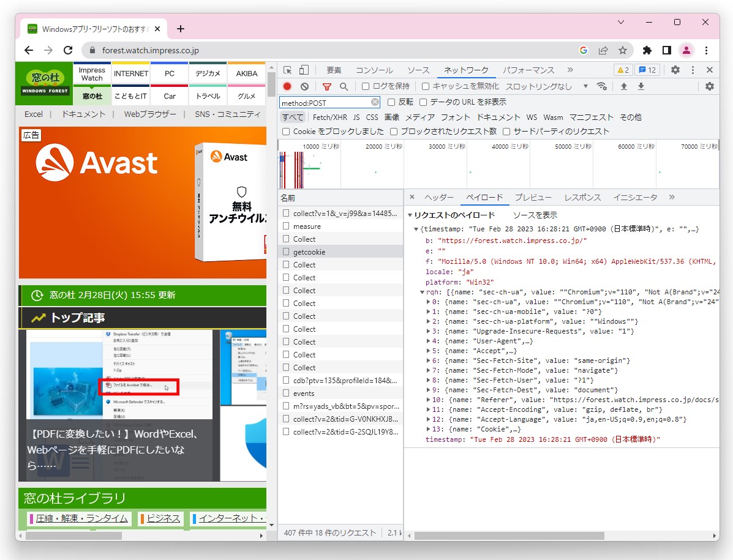Screen dimensions: 733x560
Task: Check サードパーティのリクエスト checkbox
Action: click(506, 132)
